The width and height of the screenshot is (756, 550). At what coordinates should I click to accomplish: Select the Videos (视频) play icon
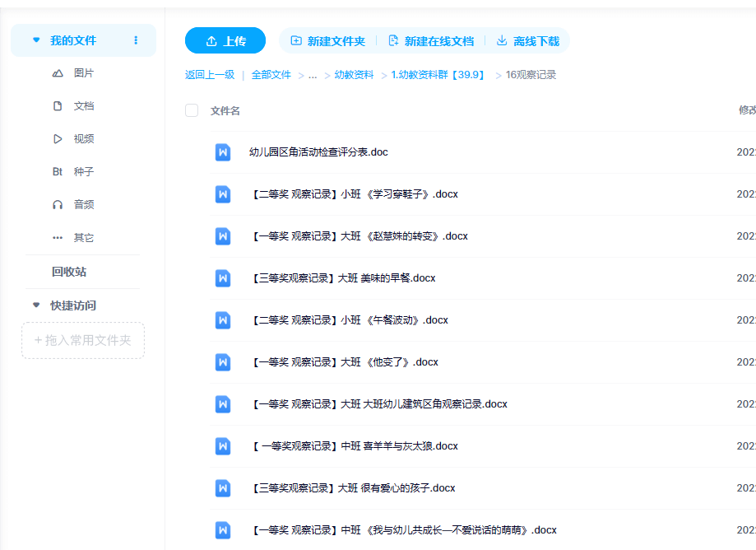pyautogui.click(x=58, y=139)
